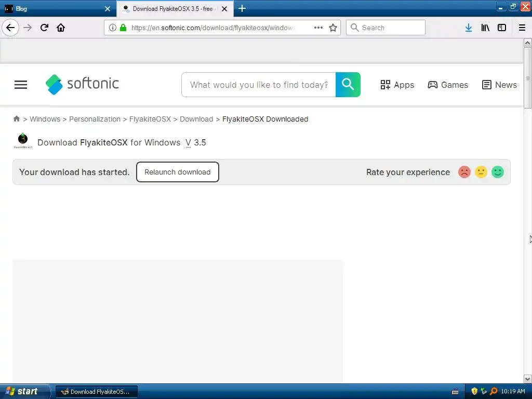Screen dimensions: 532x399
Task: Open a new browser tab
Action: [x=242, y=8]
